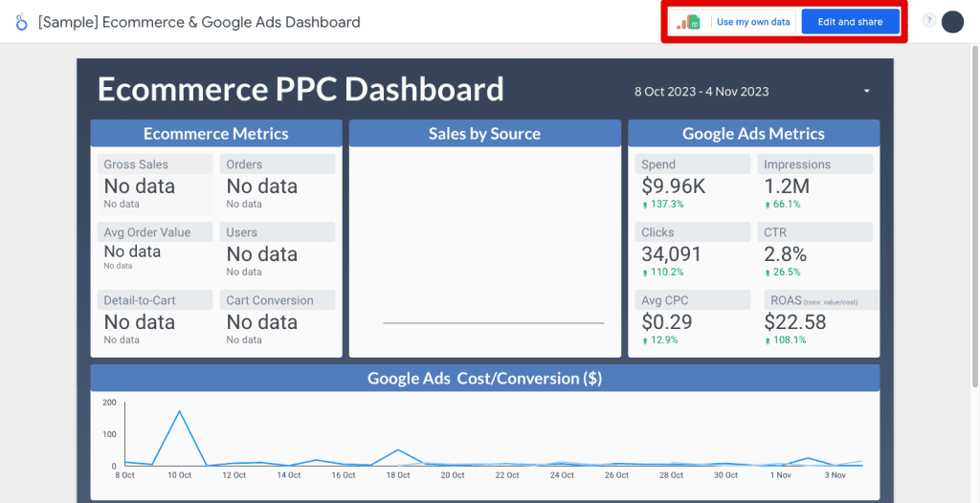Click the Impressions value 1.2M
980x503 pixels.
[x=787, y=186]
